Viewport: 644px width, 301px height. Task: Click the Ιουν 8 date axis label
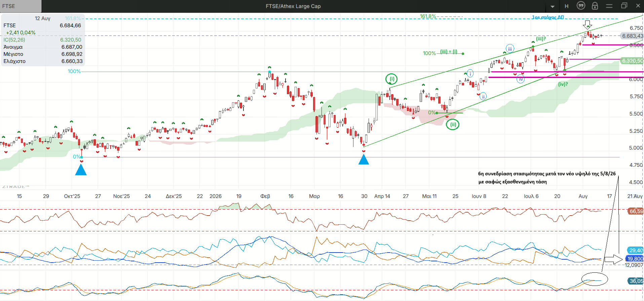479,196
